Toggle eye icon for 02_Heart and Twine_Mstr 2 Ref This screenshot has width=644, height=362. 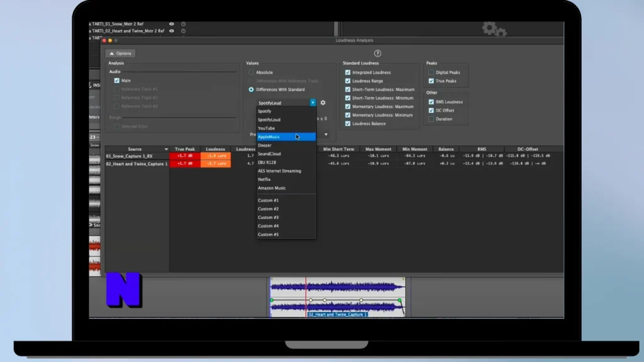172,31
